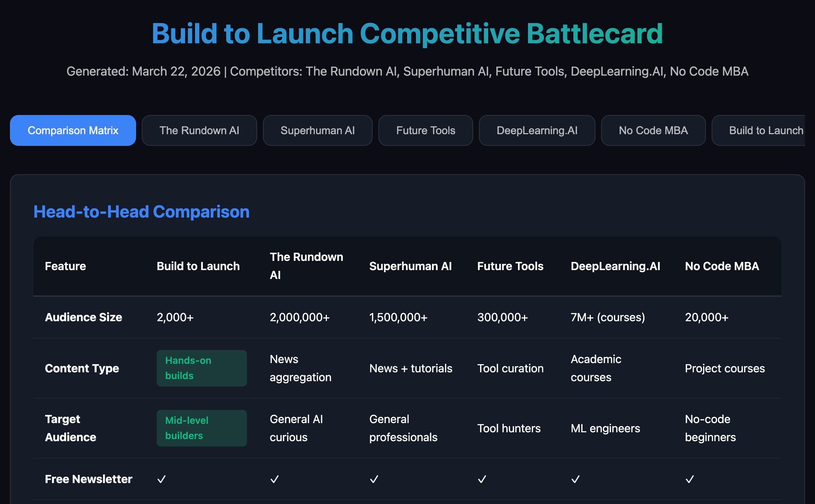Click the Head-to-Head Comparison heading
Screen dimensions: 815x504
tap(141, 212)
